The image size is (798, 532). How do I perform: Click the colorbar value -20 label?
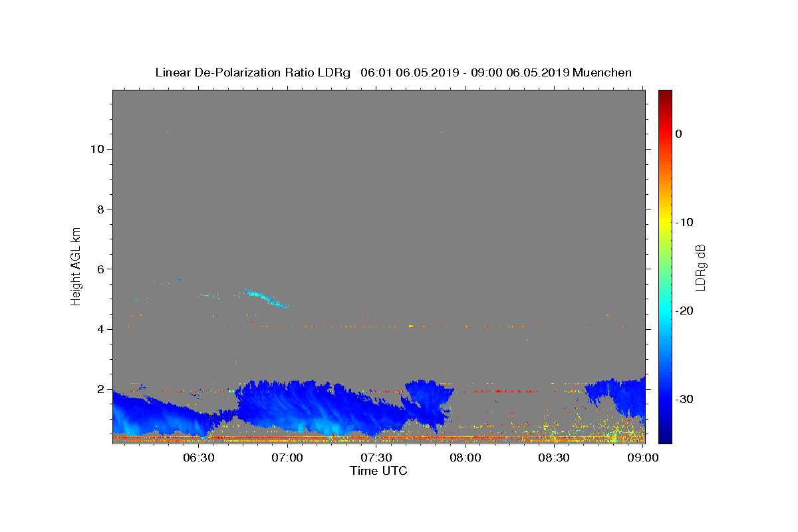(685, 311)
